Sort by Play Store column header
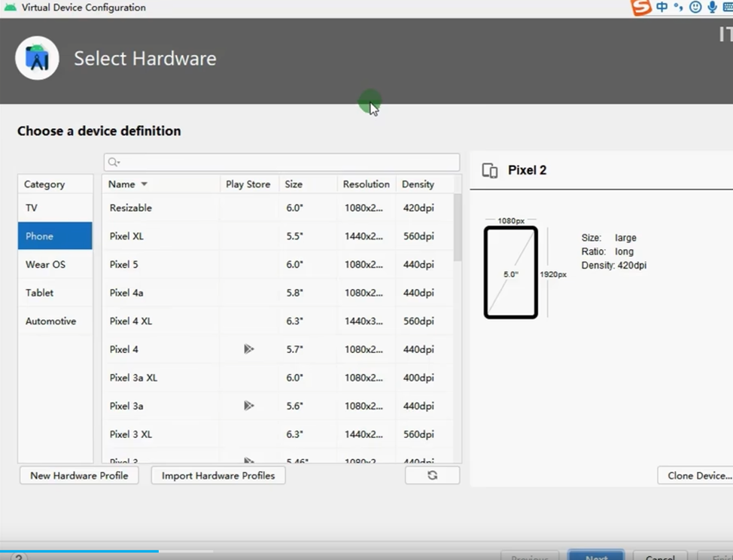 click(250, 184)
